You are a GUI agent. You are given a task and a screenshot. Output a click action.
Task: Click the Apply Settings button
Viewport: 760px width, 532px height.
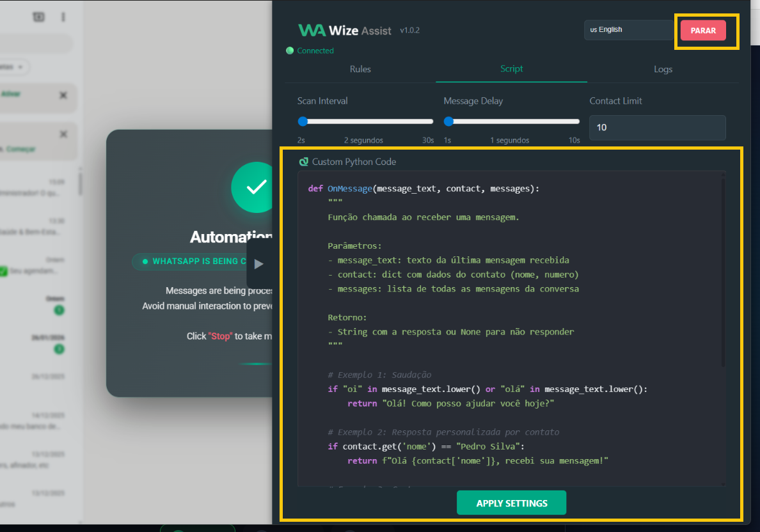coord(511,503)
